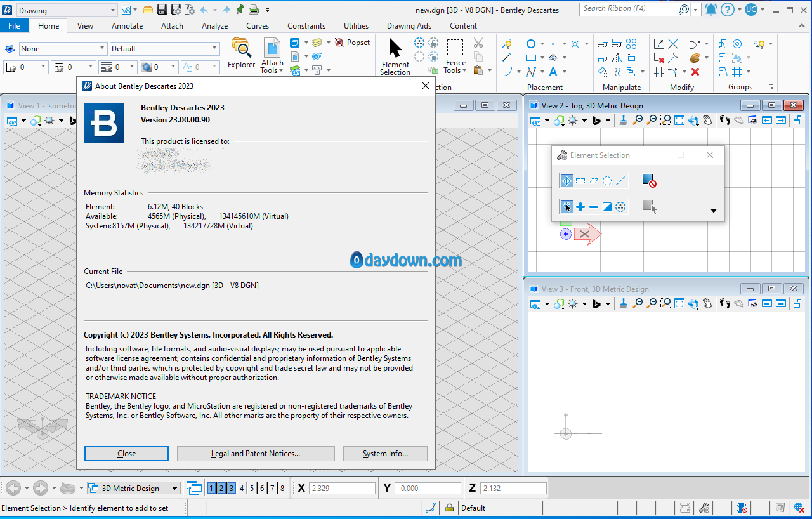This screenshot has width=812, height=519.
Task: Open the Default level dropdown
Action: (164, 49)
